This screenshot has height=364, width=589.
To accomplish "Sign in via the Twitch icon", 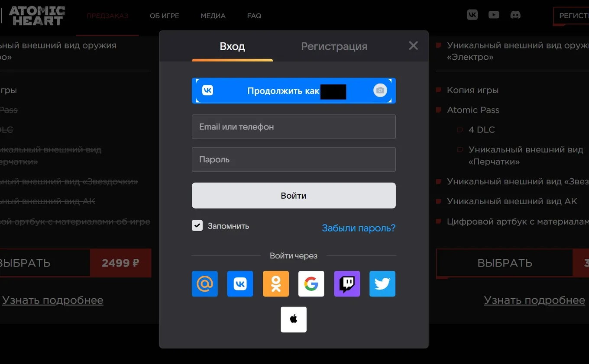I will coord(347,284).
